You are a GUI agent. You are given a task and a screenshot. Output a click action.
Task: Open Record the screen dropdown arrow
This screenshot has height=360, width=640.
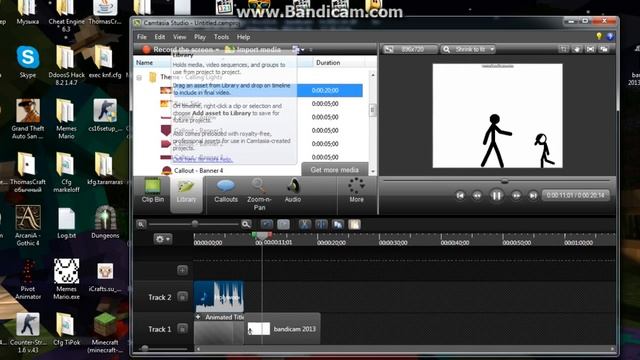(x=218, y=50)
